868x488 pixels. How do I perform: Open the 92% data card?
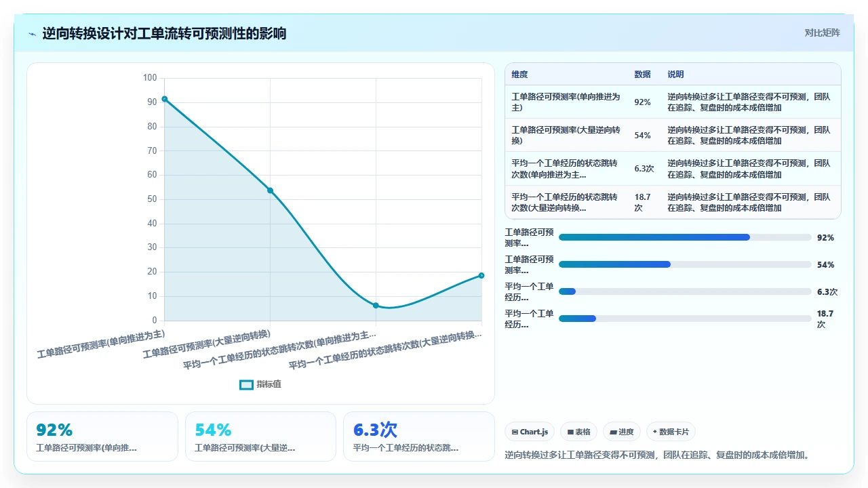click(102, 436)
